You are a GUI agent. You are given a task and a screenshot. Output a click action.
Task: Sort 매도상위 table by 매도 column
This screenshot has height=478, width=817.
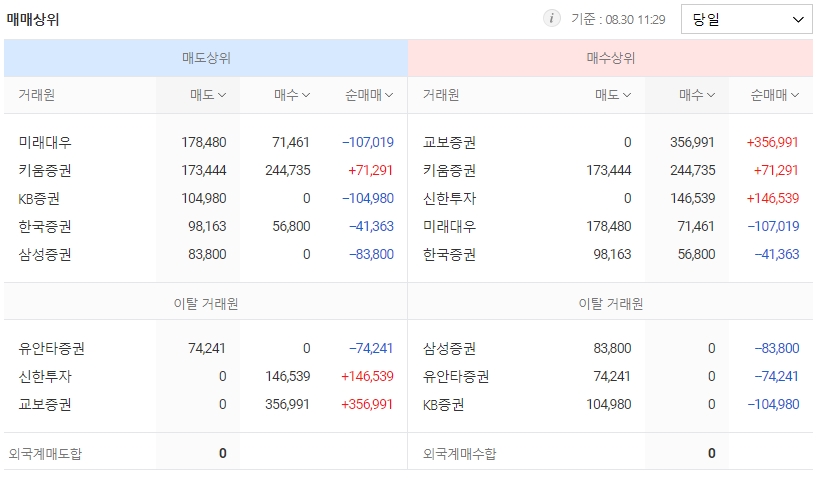click(x=207, y=95)
